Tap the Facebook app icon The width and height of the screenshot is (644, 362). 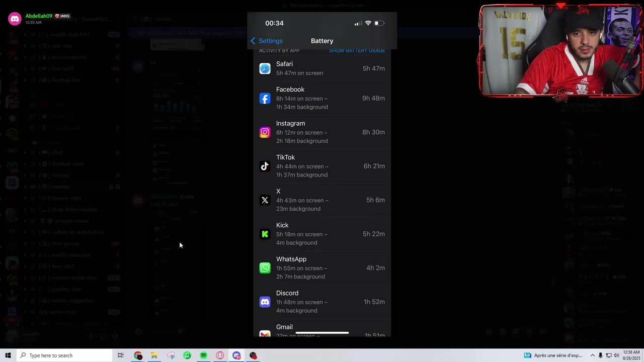265,98
